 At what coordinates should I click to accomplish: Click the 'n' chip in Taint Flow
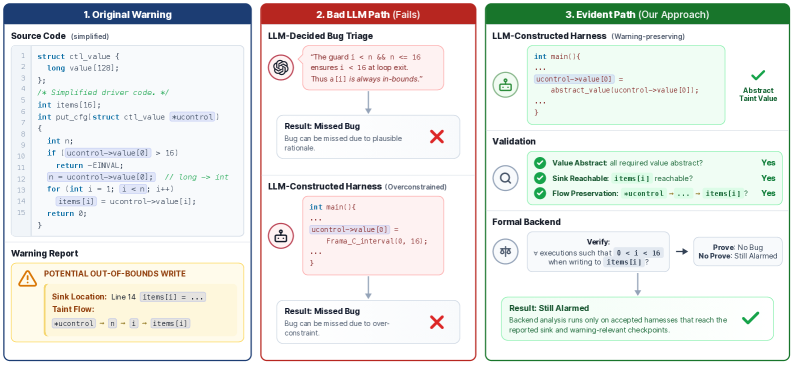[112, 324]
